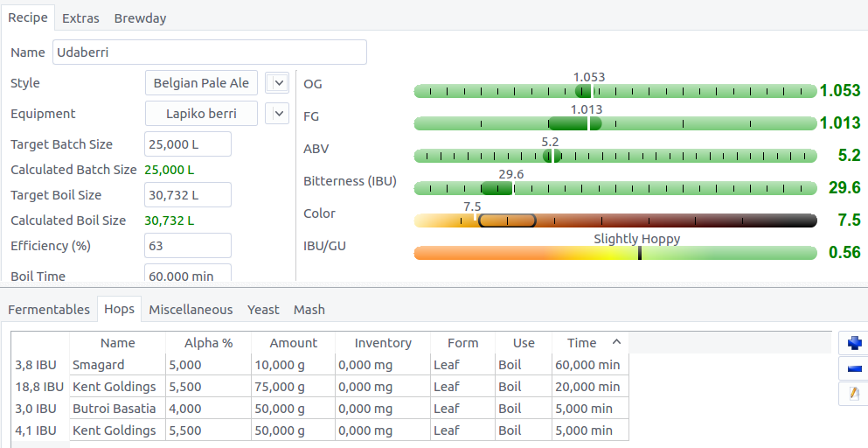Switch to the Fermentables tab
Screen dimensions: 868x448
pyautogui.click(x=49, y=309)
